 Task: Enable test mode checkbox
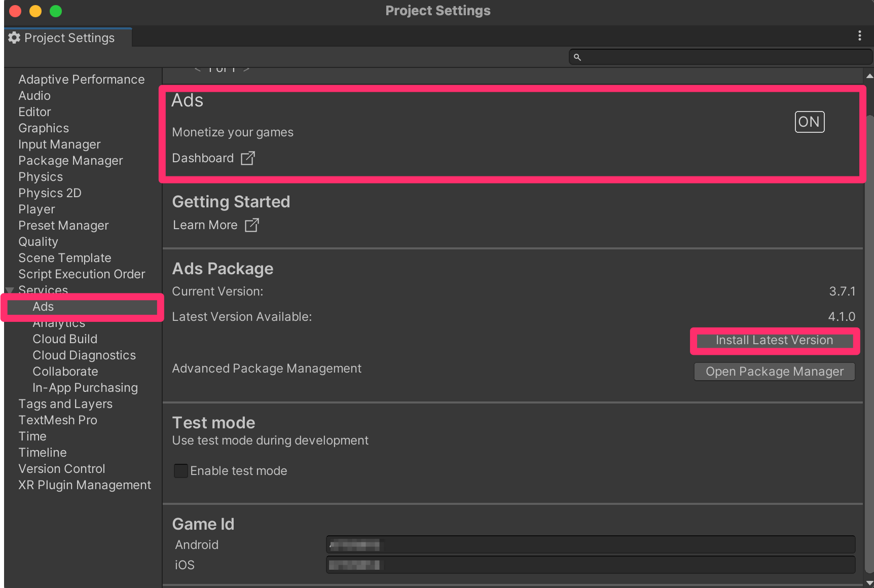pyautogui.click(x=180, y=471)
